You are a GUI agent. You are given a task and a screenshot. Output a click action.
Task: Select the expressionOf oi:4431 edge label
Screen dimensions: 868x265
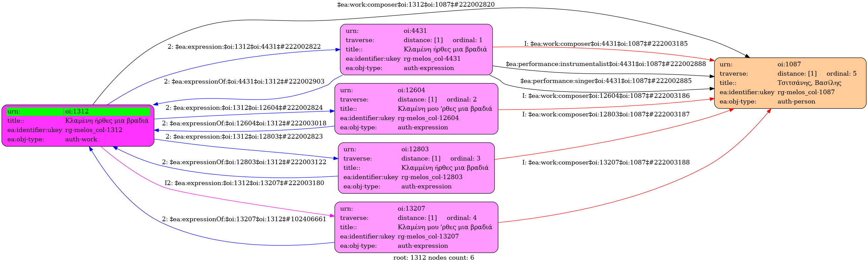[x=244, y=81]
